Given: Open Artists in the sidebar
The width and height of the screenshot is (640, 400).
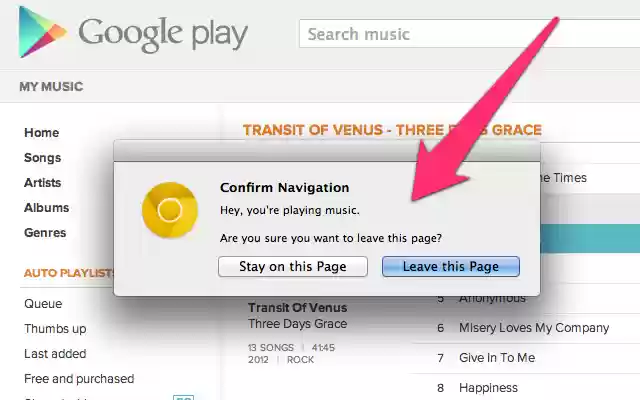Looking at the screenshot, I should tap(42, 182).
